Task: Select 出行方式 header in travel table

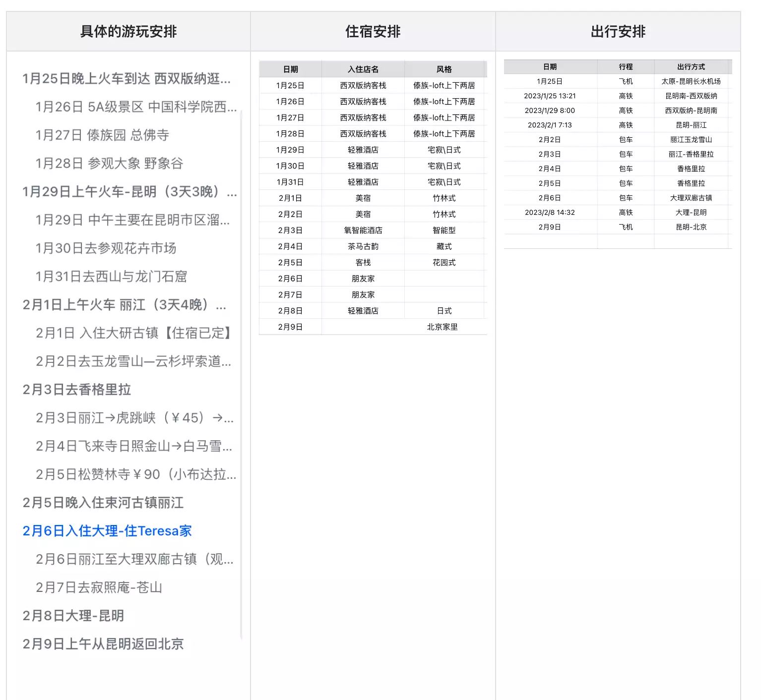Action: point(691,67)
